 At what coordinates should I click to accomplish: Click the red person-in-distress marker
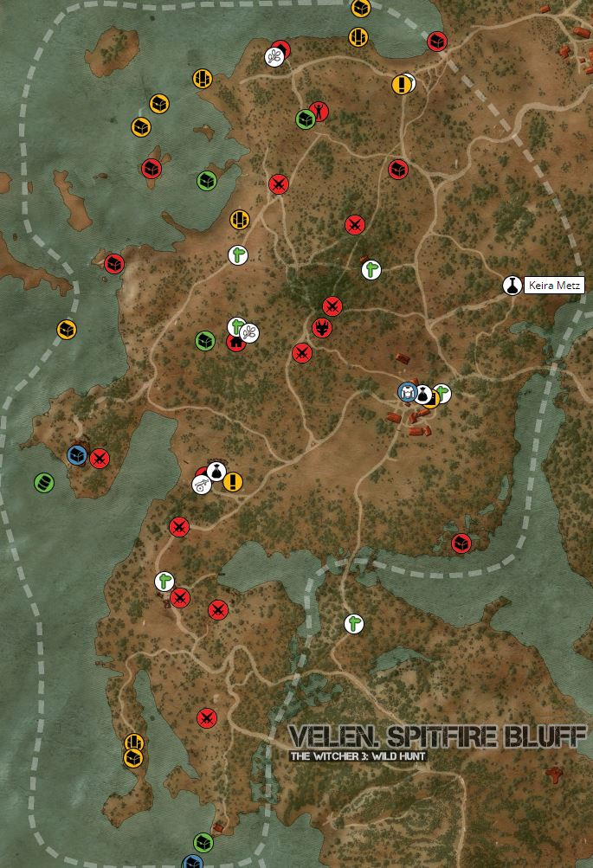pyautogui.click(x=319, y=112)
